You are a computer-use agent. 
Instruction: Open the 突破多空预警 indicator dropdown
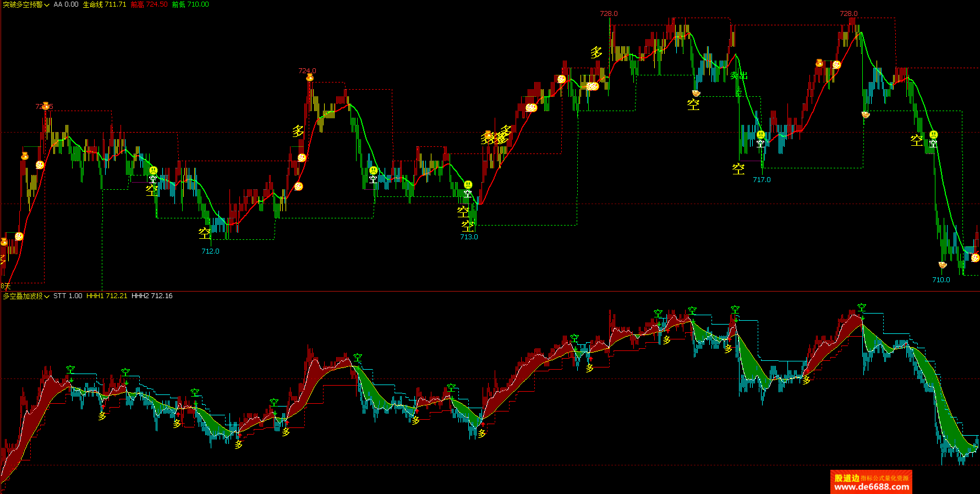26,4
